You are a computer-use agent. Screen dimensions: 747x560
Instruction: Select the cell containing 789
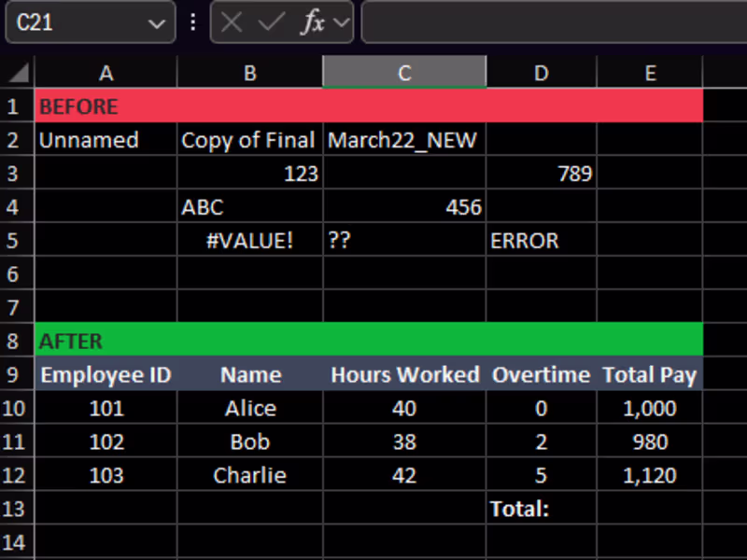point(541,174)
